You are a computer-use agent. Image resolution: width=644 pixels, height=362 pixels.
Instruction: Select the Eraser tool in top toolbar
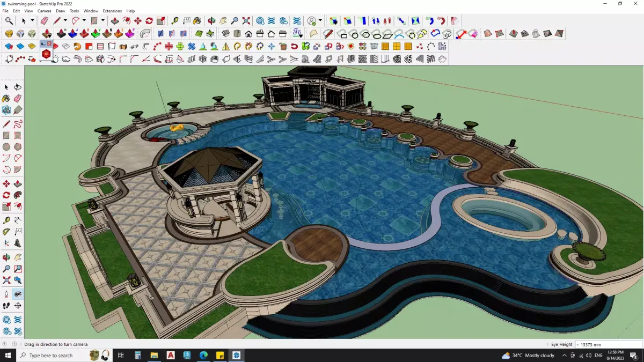45,21
